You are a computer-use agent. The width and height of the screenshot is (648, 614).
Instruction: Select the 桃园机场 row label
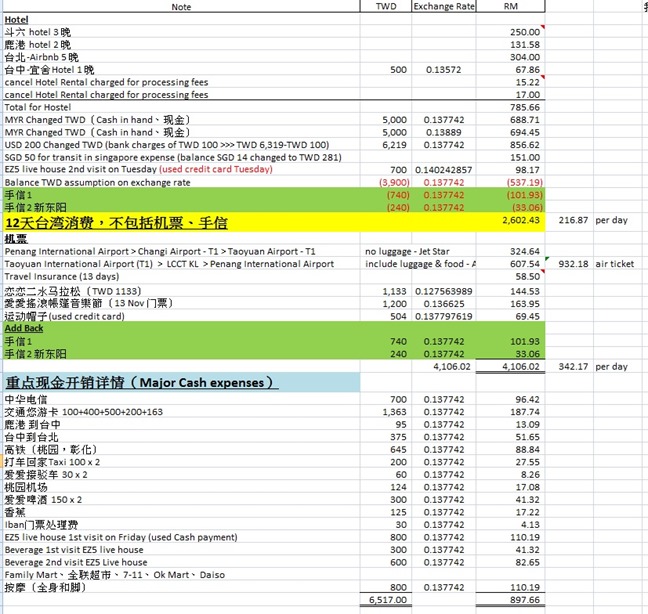click(26, 487)
